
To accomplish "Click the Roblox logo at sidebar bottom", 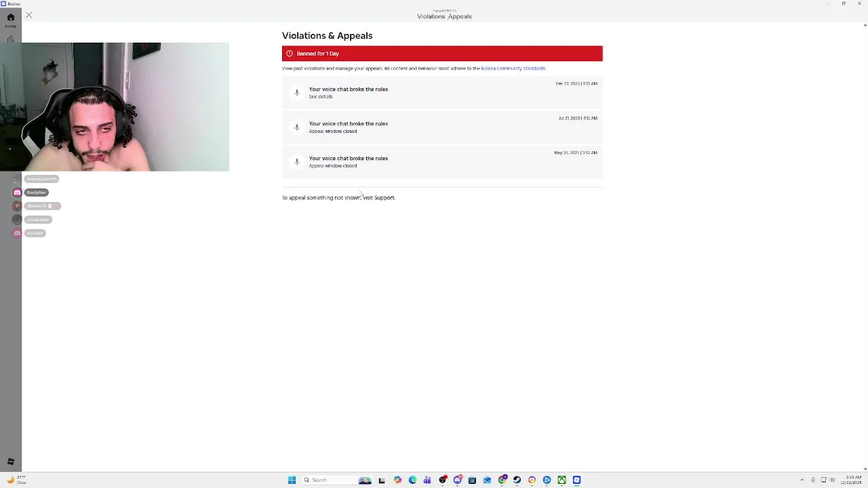I will pos(10,462).
